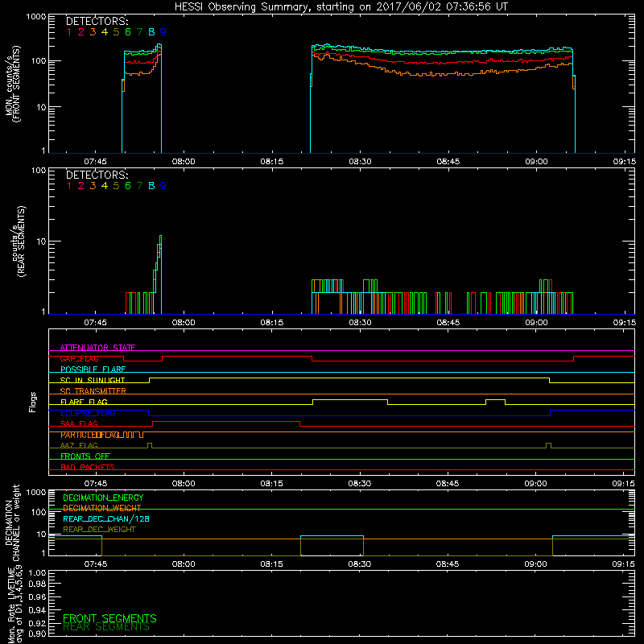Screen dimensions: 644x644
Task: Click the BAD_PACKETS flag label
Action: [88, 468]
